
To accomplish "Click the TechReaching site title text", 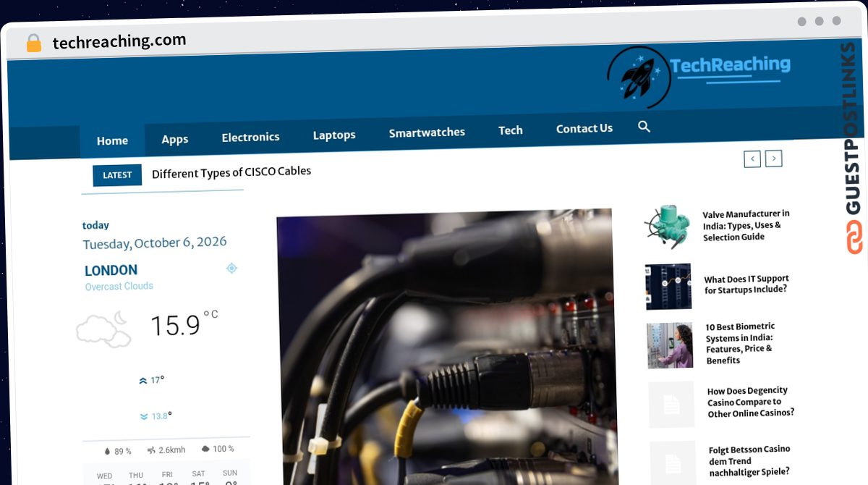I will coord(730,65).
